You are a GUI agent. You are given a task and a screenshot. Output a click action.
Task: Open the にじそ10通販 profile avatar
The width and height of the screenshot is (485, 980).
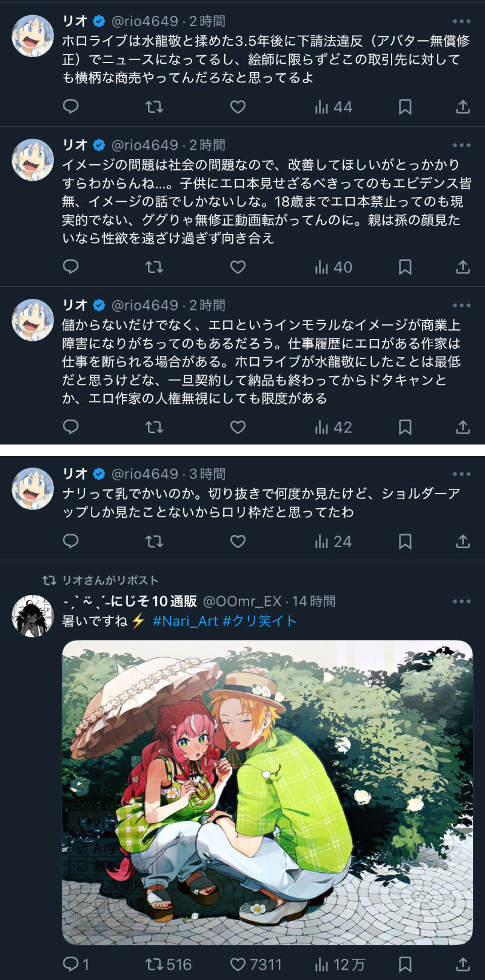pyautogui.click(x=33, y=616)
